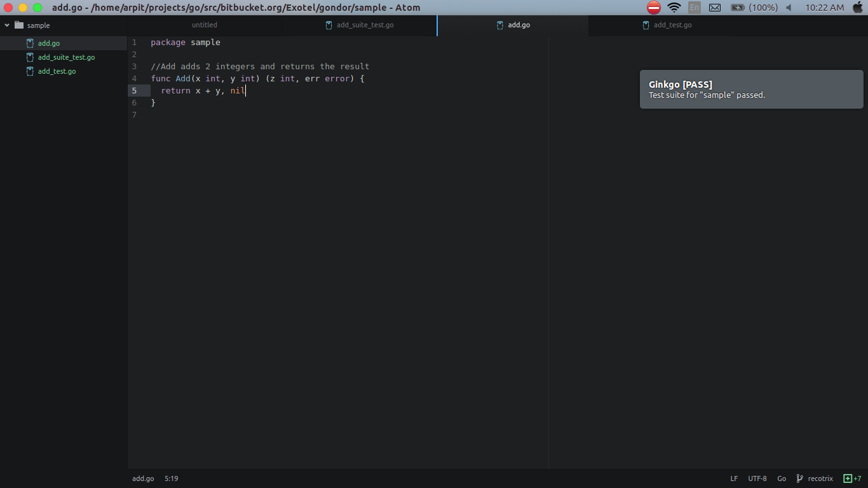The height and width of the screenshot is (488, 868).
Task: Click the 10:22 AM clock
Action: (x=825, y=8)
